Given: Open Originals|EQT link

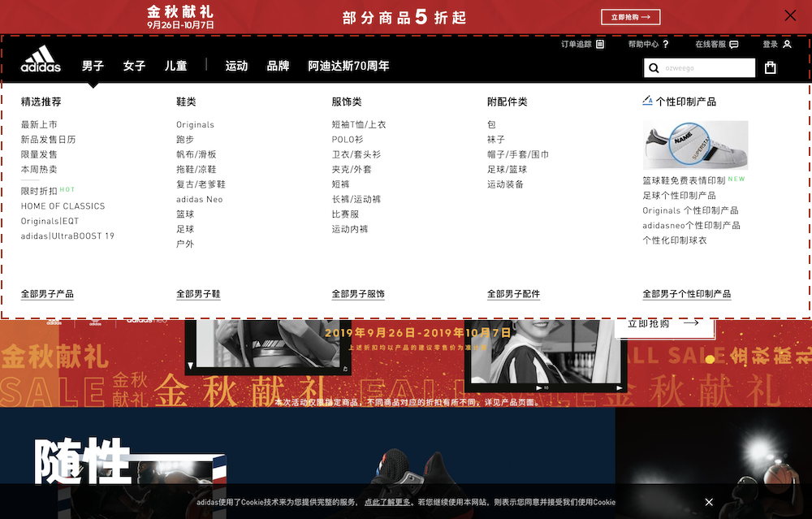Looking at the screenshot, I should [50, 221].
